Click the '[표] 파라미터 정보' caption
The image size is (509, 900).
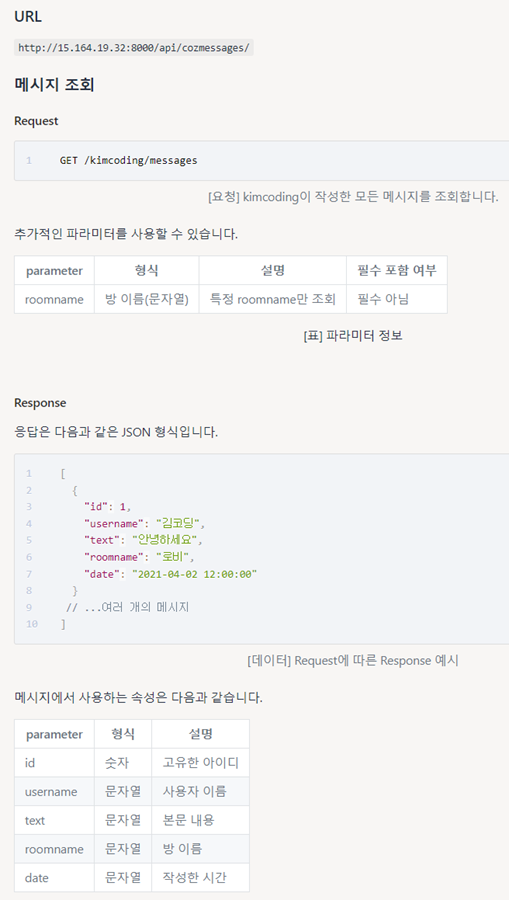coord(353,336)
